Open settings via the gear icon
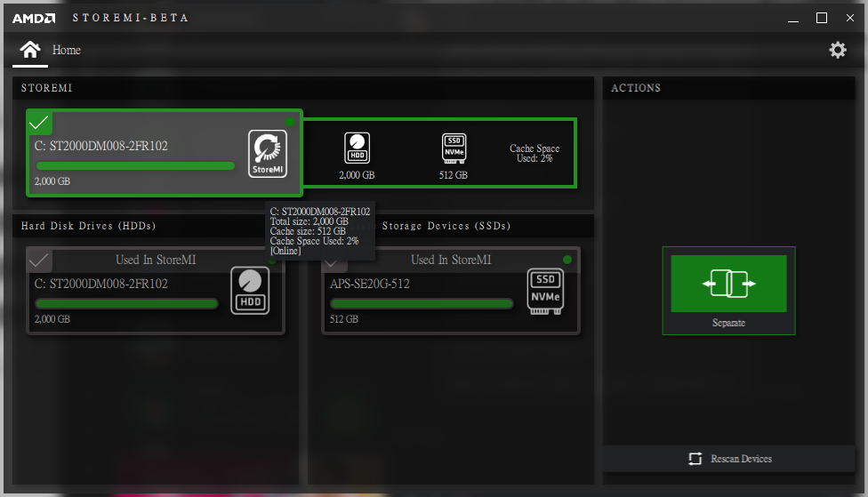Screen dimensions: 868x497 (x=838, y=51)
